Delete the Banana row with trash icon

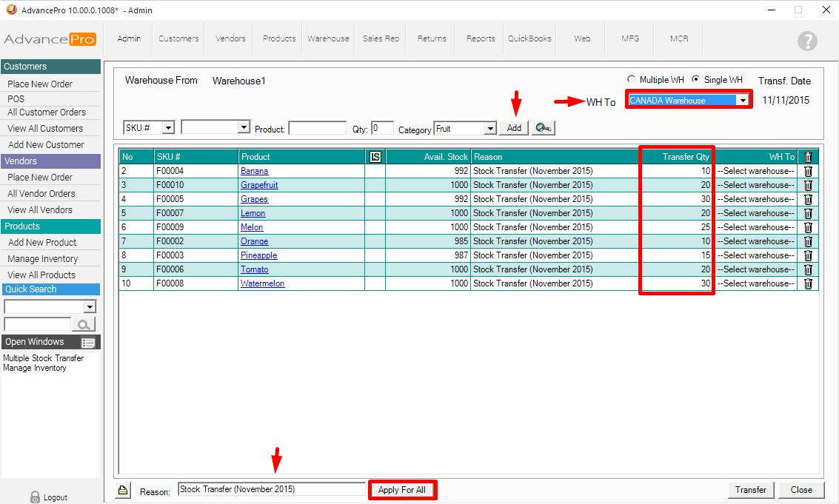pos(808,171)
